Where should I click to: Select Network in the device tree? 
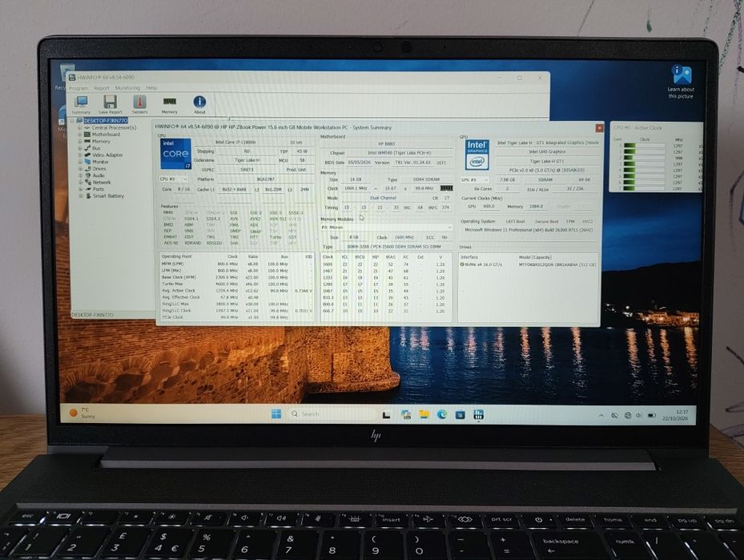[102, 182]
